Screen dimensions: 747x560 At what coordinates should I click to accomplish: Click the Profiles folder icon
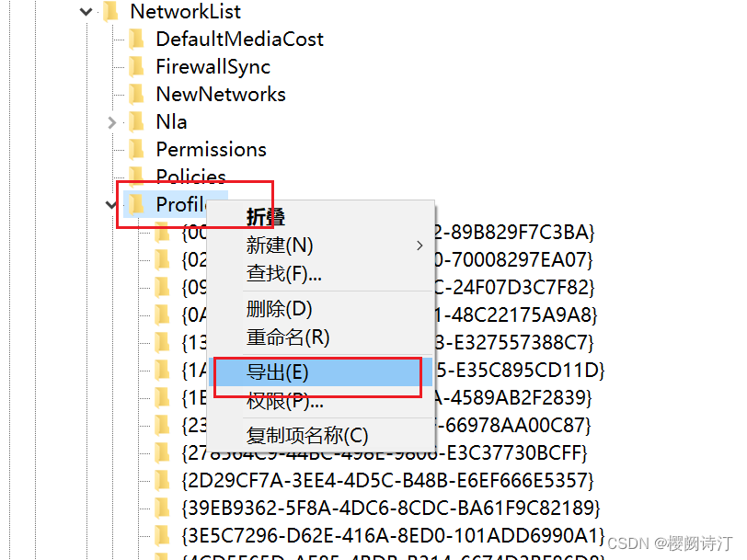tap(135, 204)
